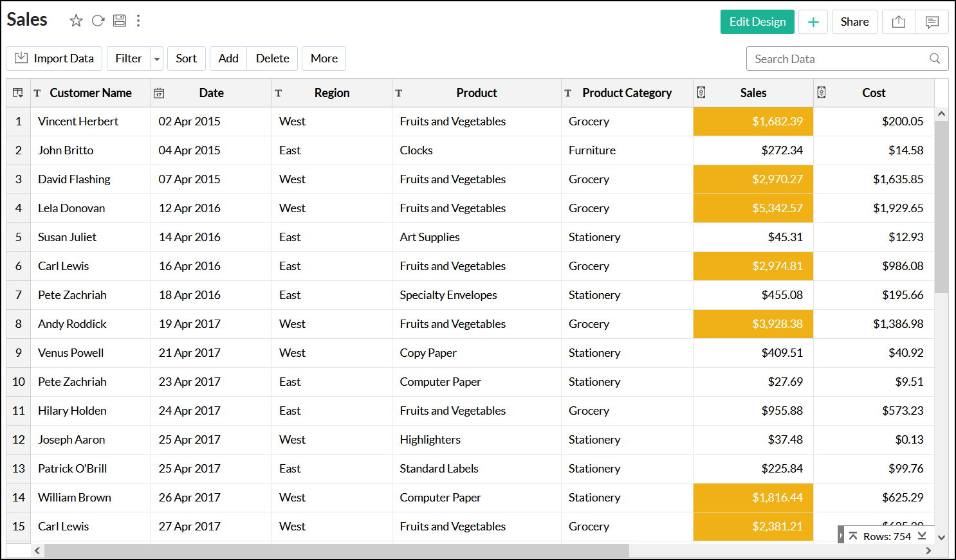Viewport: 956px width, 560px height.
Task: Jump to last row using Rows panel icon
Action: [922, 536]
